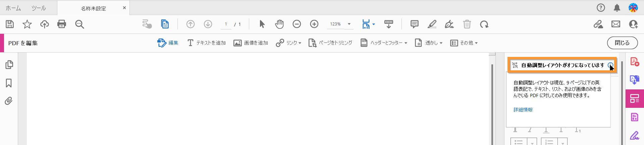This screenshot has width=644, height=145.
Task: Click the info icon beside auto-layout notice
Action: pyautogui.click(x=610, y=65)
